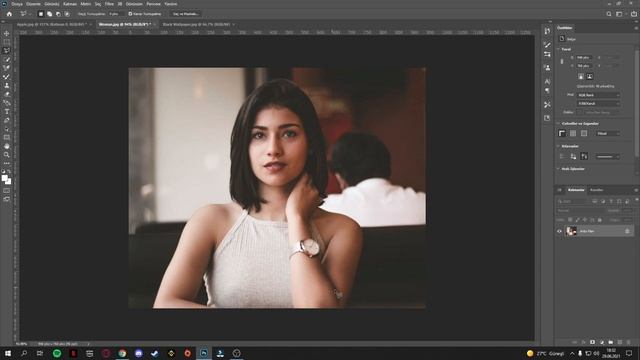640x360 pixels.
Task: Select the Hand tool
Action: (7, 146)
